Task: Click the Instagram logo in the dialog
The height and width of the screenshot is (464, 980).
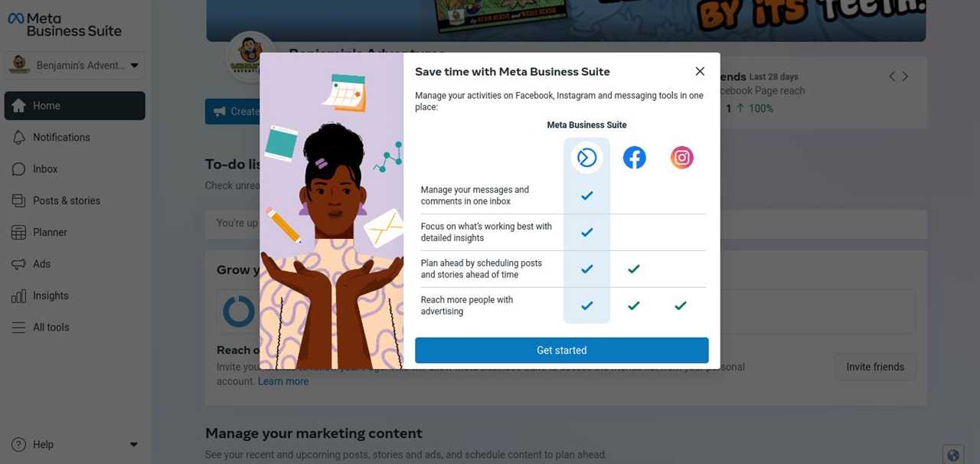Action: click(x=681, y=158)
